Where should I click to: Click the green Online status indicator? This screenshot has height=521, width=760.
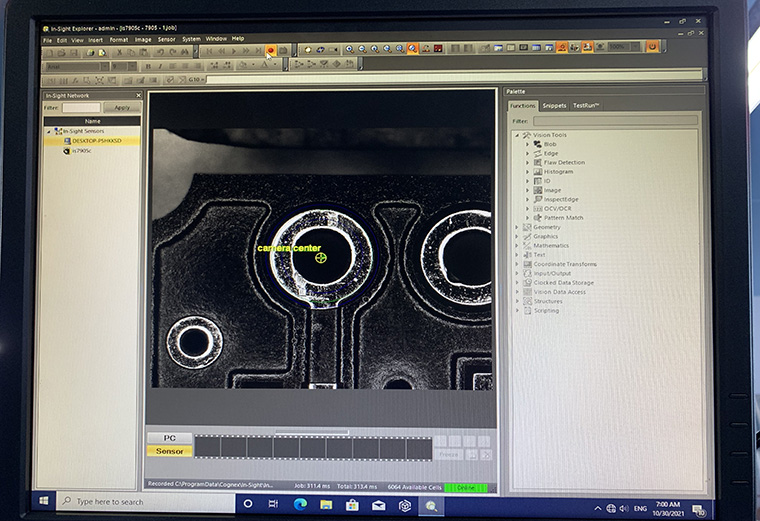466,488
